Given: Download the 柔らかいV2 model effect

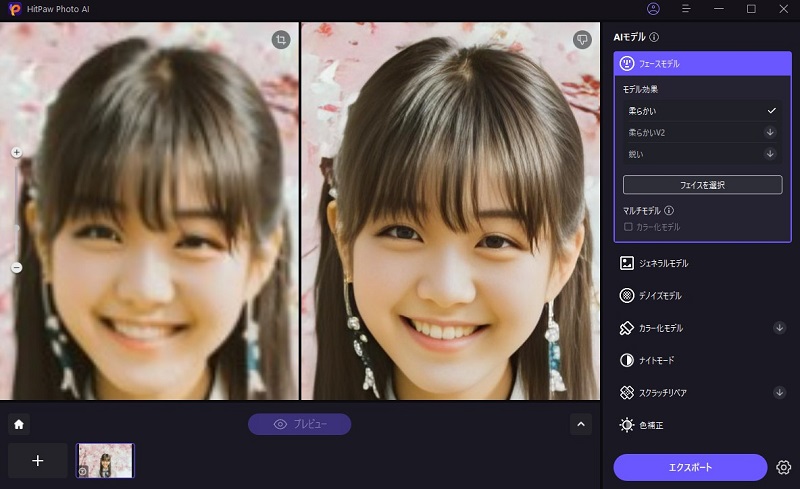Looking at the screenshot, I should click(770, 132).
